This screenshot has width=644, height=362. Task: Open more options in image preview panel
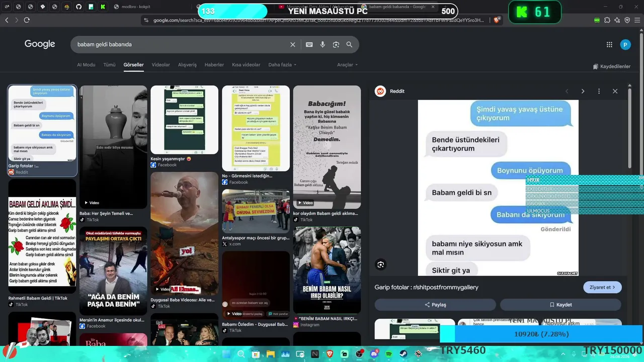coord(599,91)
